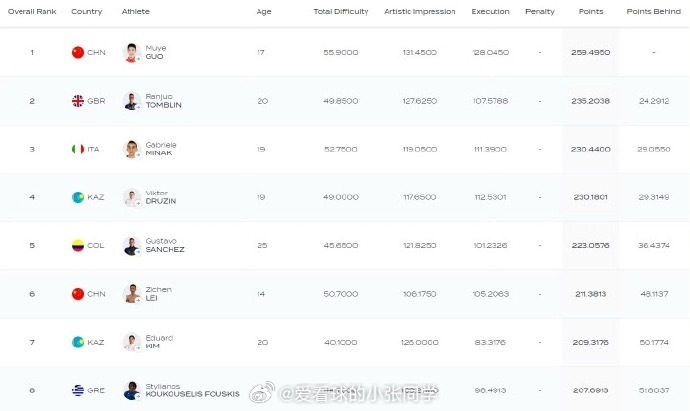Image resolution: width=690 pixels, height=411 pixels.
Task: Select points behind value 24.2912
Action: 654,101
